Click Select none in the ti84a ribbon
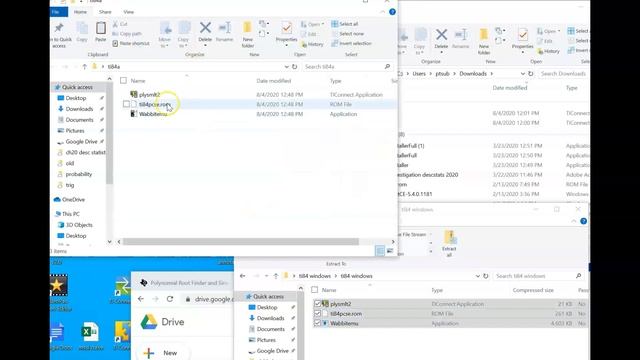 coord(347,33)
